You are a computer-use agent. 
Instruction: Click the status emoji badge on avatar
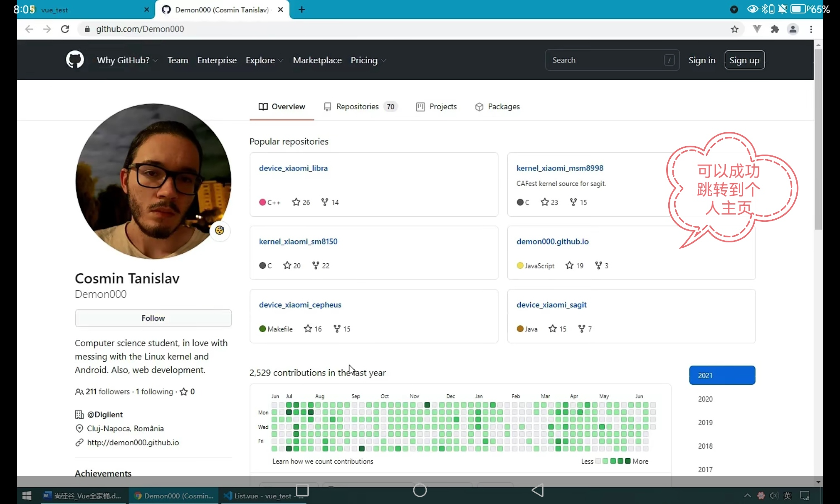219,230
